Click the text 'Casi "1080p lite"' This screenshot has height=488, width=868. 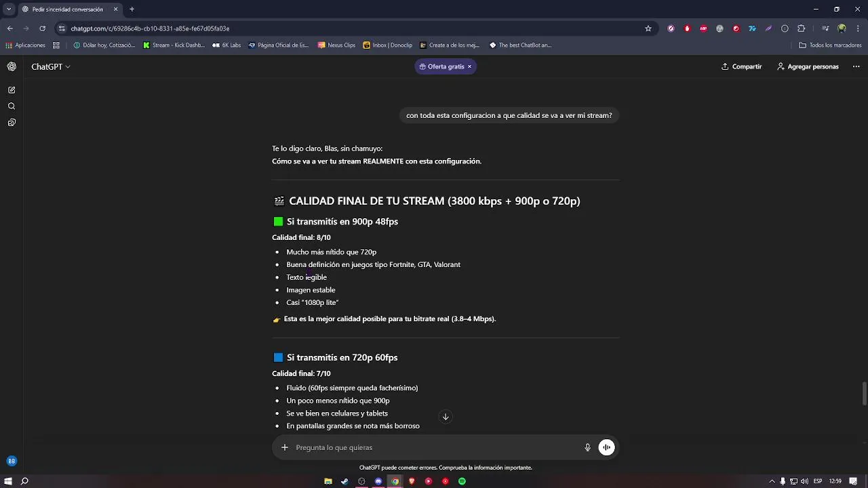312,302
